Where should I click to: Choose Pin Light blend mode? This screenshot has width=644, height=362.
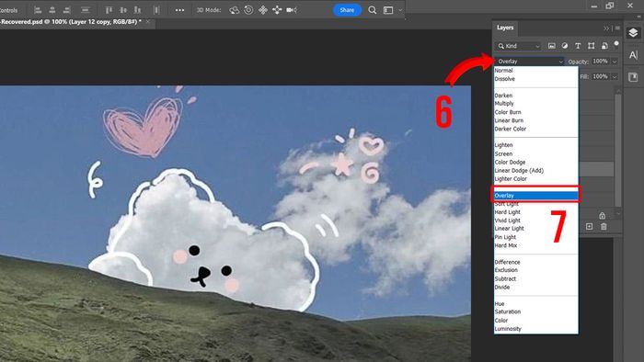pyautogui.click(x=536, y=237)
